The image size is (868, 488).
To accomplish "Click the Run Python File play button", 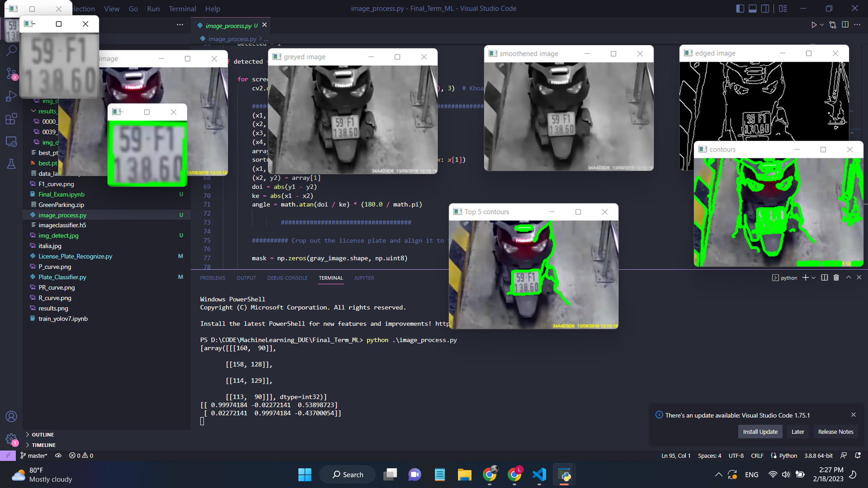I will [x=813, y=25].
